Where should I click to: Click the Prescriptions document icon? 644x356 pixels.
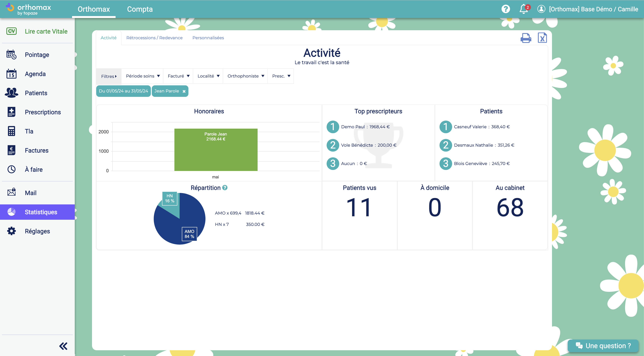[x=11, y=112]
